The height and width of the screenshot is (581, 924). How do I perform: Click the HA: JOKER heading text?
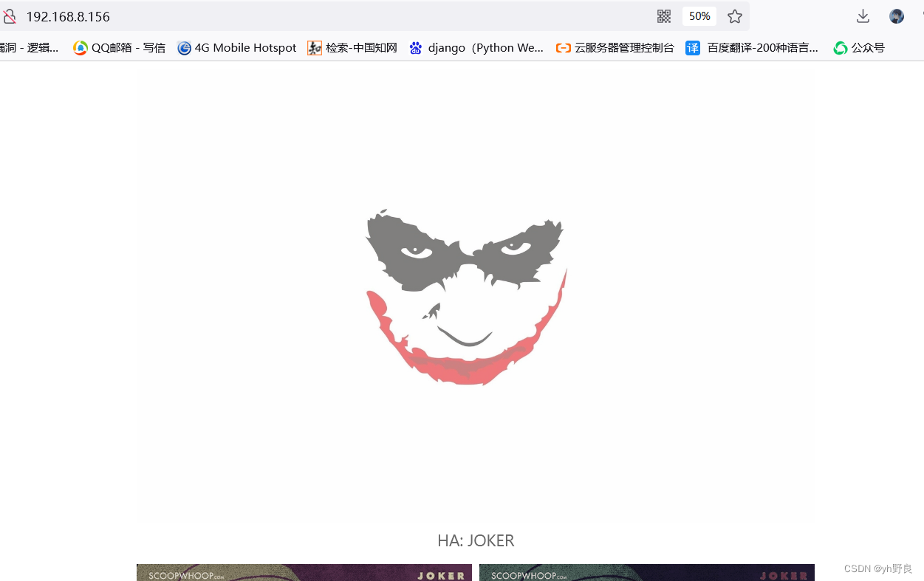pos(476,540)
